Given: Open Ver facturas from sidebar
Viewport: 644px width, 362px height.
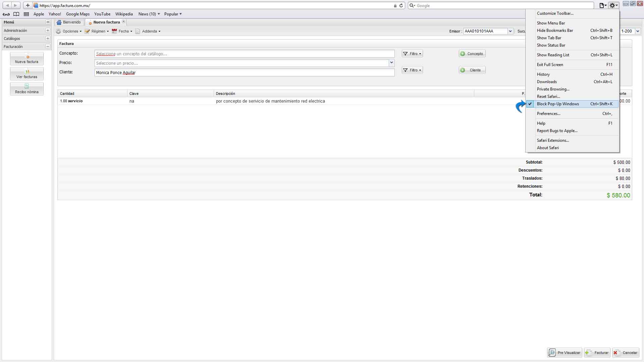Looking at the screenshot, I should tap(27, 74).
